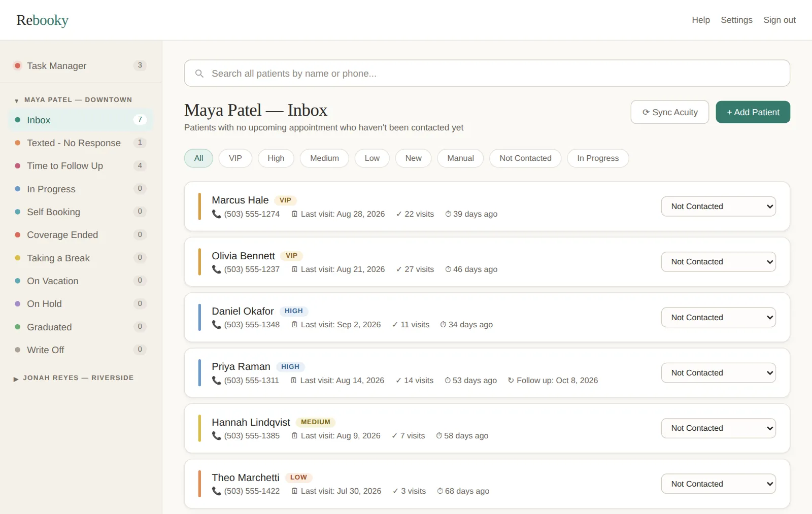Image resolution: width=812 pixels, height=514 pixels.
Task: Click phone icon for Olivia Bennett
Action: click(217, 269)
